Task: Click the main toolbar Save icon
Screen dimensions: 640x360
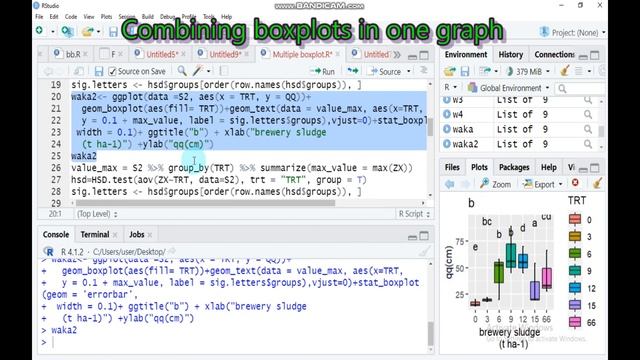Action: 113,32
